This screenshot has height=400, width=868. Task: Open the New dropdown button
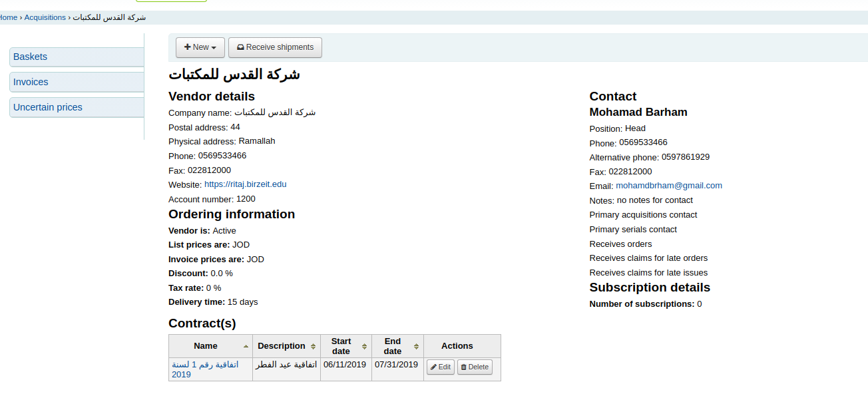coord(200,47)
